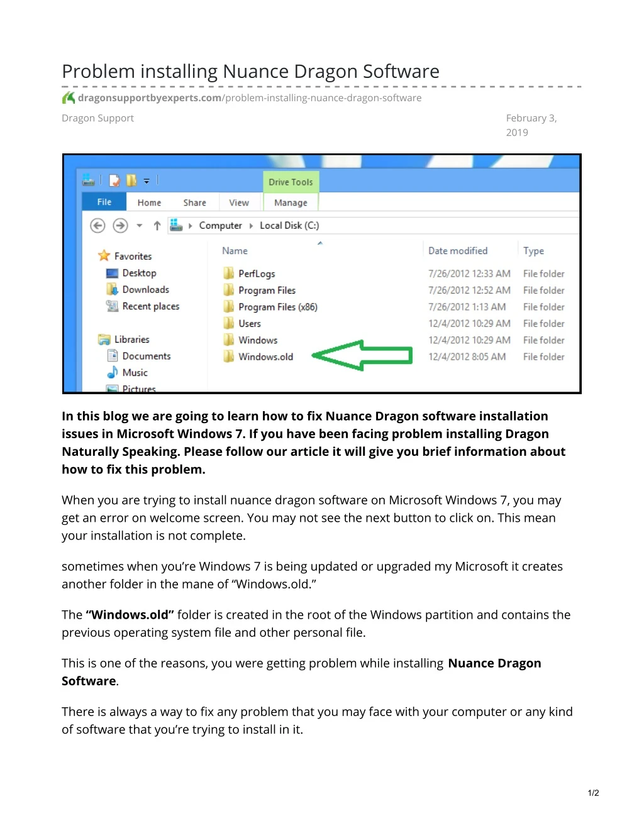Image resolution: width=644 pixels, height=833 pixels.
Task: Open the Customize Quick Access Toolbar dropdown
Action: coord(147,181)
